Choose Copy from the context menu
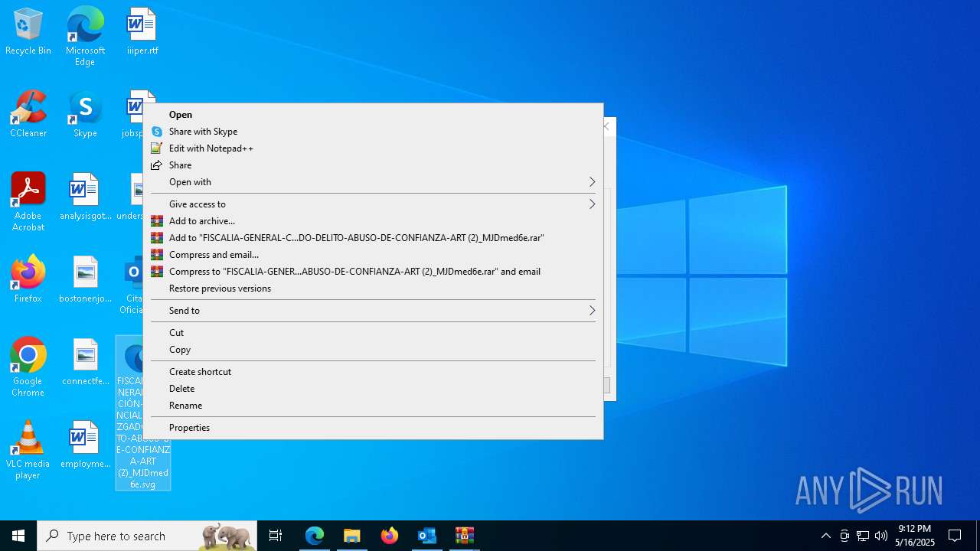 [x=373, y=350]
